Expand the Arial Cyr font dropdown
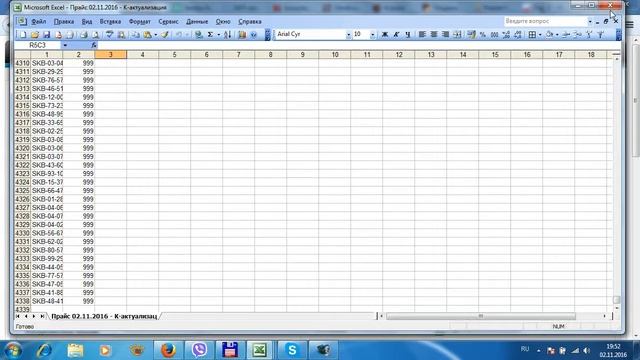Screen dimensions: 640x360 click(348, 35)
